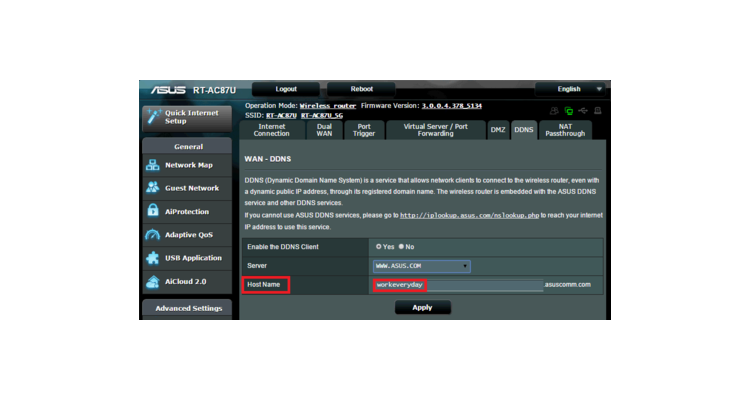Click the AiProtection lock icon
The image size is (750, 400).
tap(153, 211)
